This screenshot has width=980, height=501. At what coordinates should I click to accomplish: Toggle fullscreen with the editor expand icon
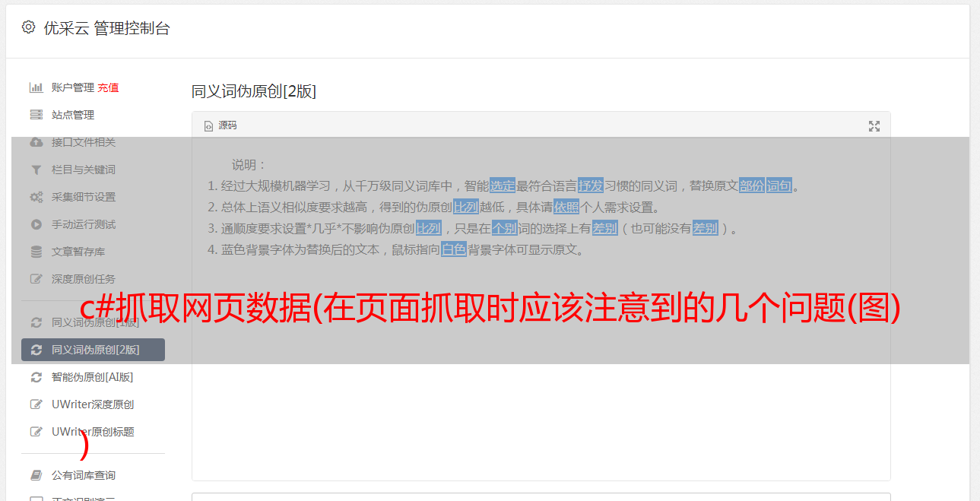[874, 126]
